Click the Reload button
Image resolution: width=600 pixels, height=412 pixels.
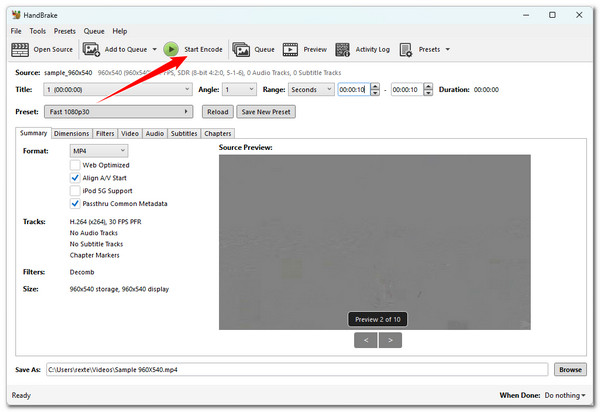(x=218, y=112)
